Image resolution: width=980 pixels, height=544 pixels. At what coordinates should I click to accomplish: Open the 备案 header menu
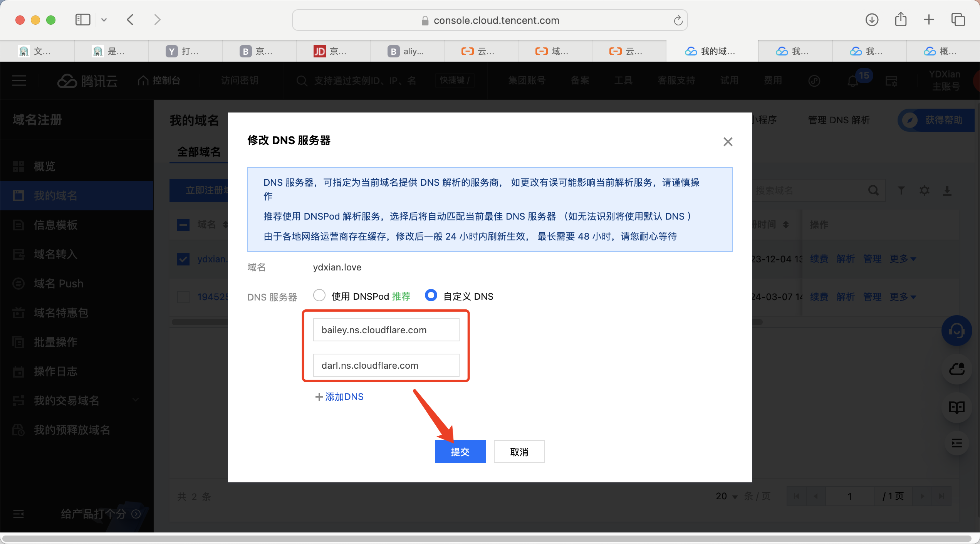pos(580,81)
